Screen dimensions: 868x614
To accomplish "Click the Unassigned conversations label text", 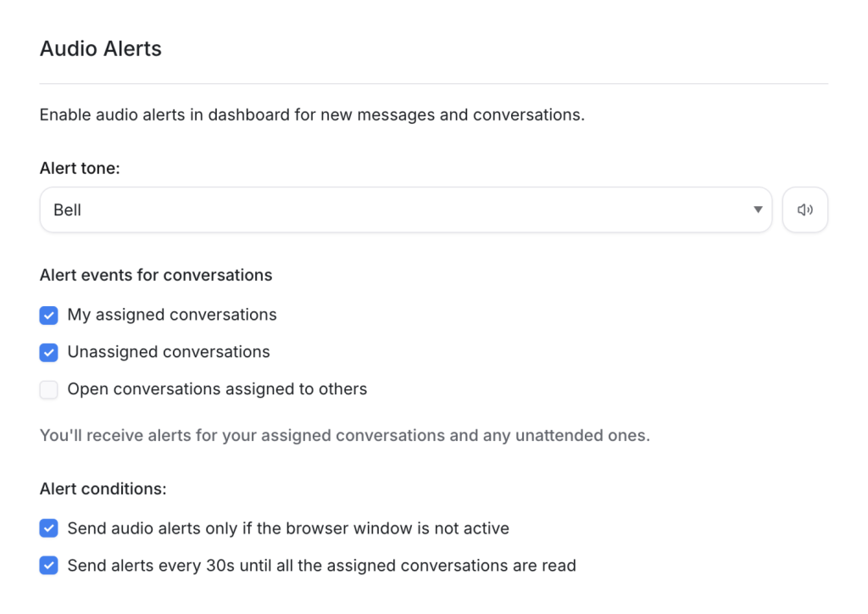I will point(169,352).
